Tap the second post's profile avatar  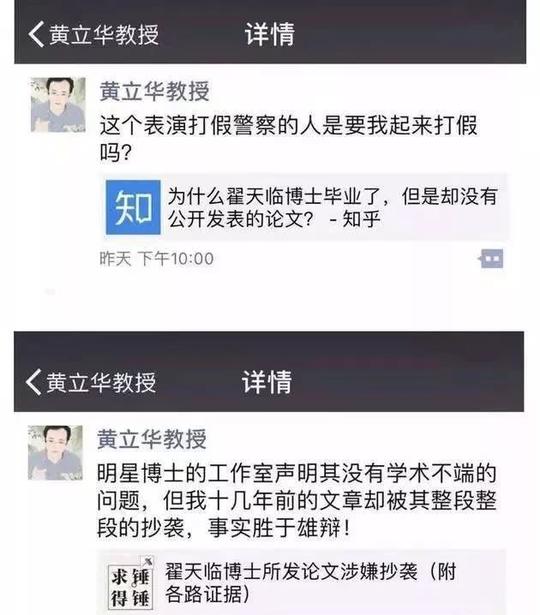click(x=55, y=453)
